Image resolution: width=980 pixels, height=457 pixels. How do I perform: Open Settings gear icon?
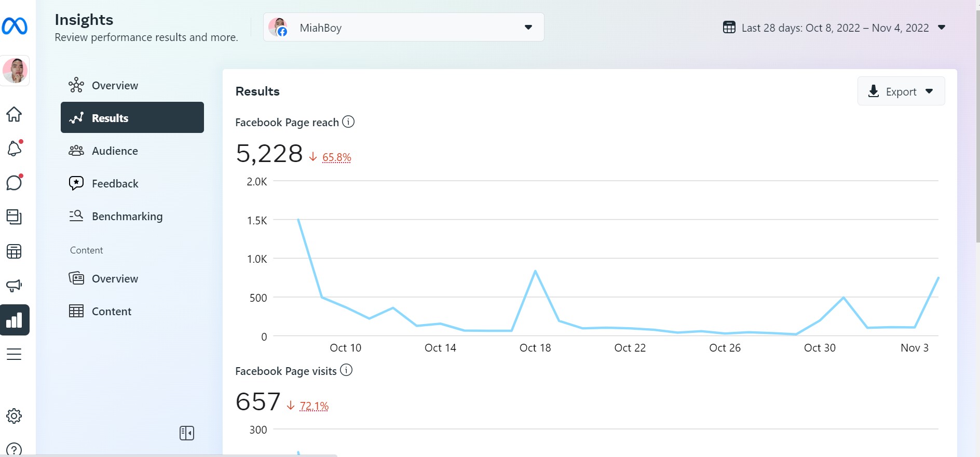coord(14,416)
